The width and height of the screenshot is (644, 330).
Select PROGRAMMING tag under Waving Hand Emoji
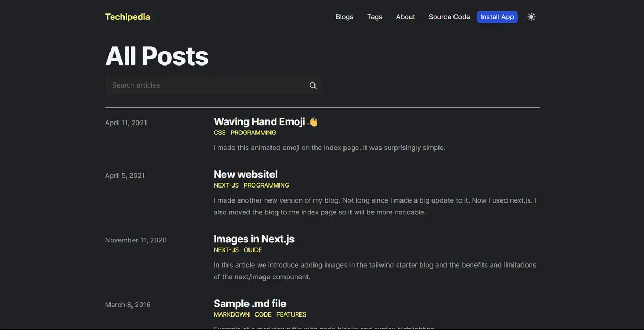[253, 133]
